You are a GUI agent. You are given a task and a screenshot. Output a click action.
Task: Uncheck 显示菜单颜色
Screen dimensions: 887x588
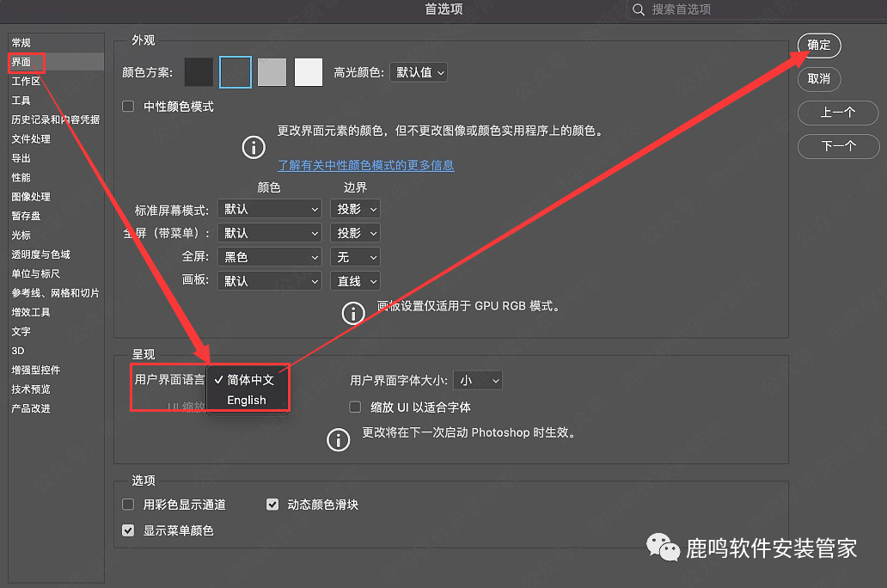(128, 530)
